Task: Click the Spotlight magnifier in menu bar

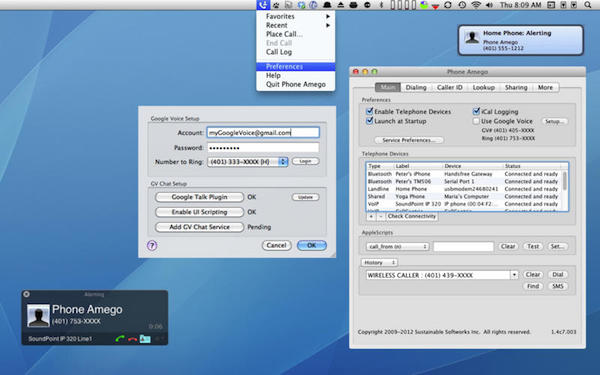Action: 587,5
